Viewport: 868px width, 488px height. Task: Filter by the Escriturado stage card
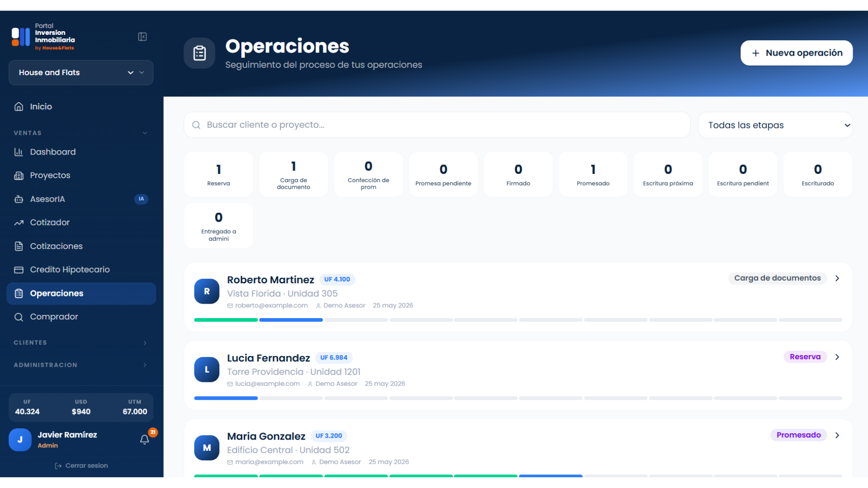click(x=818, y=174)
